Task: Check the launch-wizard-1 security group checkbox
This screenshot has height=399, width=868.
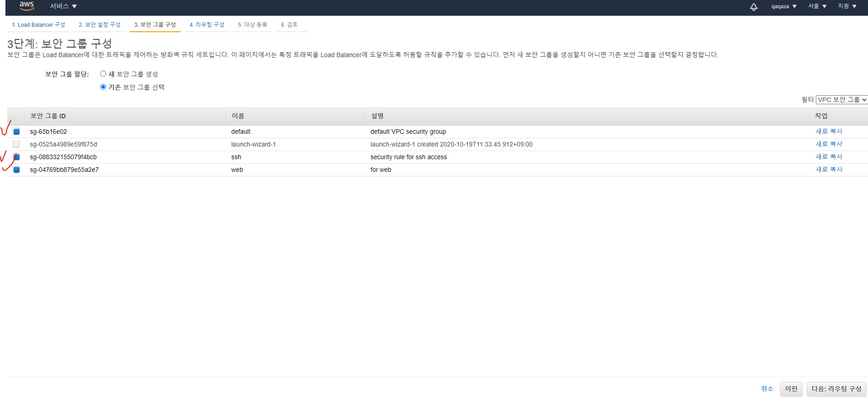Action: pos(16,144)
